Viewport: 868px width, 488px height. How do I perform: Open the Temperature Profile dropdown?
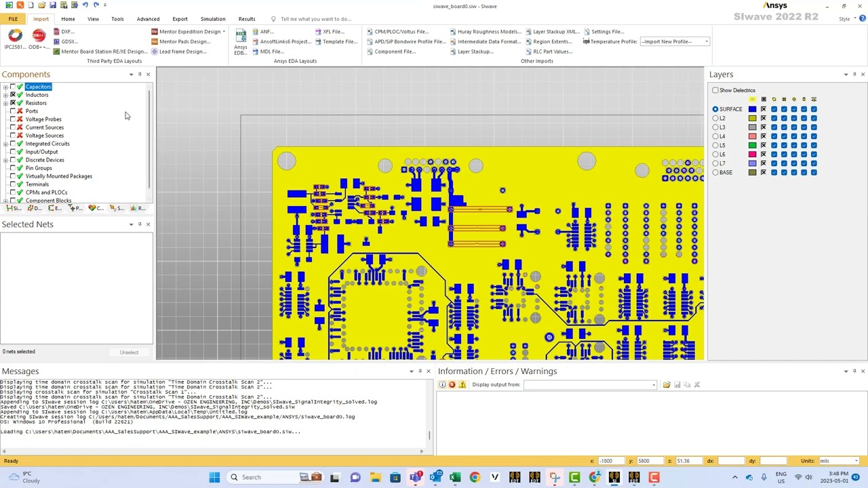[706, 41]
